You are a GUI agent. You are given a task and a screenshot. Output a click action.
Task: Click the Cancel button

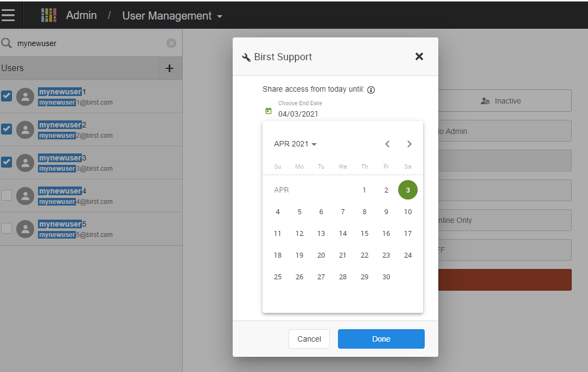click(309, 339)
